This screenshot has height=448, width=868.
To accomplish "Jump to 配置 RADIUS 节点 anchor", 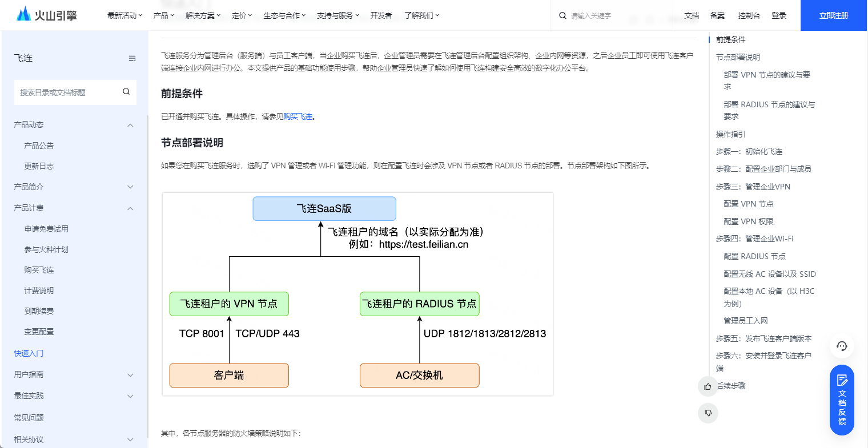I will (x=754, y=256).
